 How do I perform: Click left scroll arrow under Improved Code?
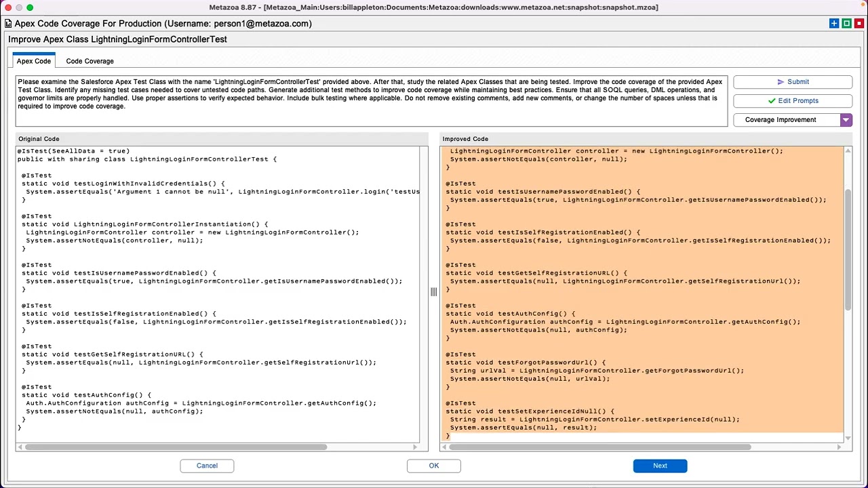pyautogui.click(x=445, y=447)
